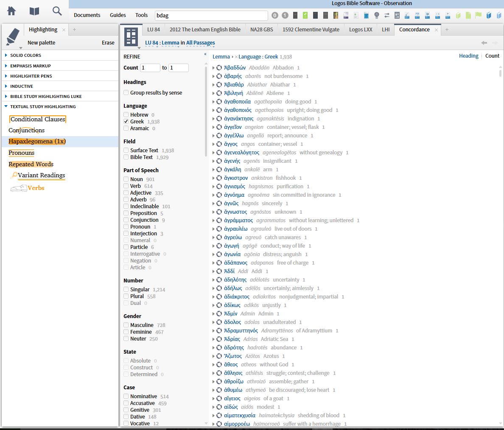This screenshot has width=504, height=430.
Task: Open the Guides menu
Action: click(118, 15)
